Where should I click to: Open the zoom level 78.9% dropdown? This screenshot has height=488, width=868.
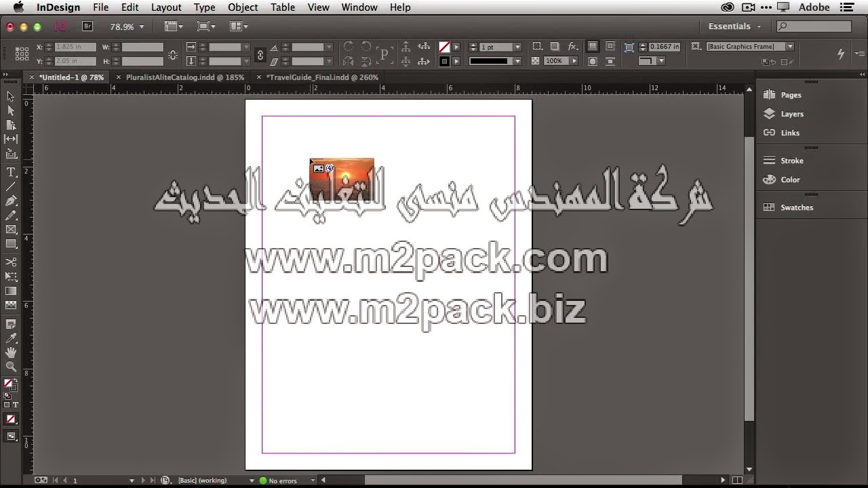[142, 27]
